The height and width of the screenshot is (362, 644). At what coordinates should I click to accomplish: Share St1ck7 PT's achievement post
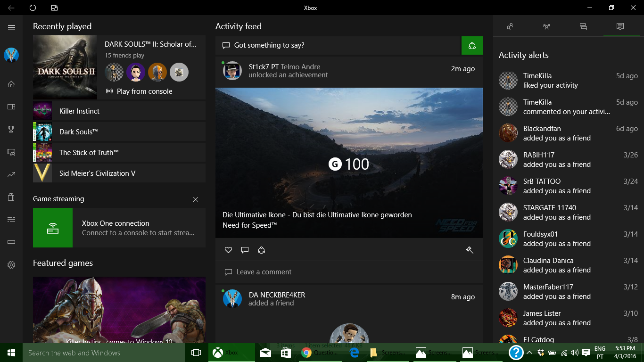pos(261,250)
